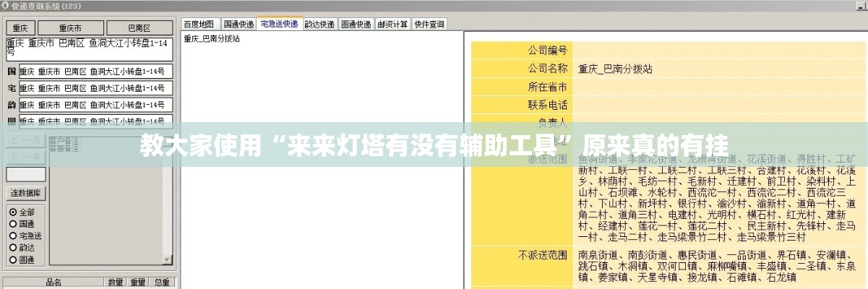This screenshot has width=868, height=289.
Task: Click the 联系电话 label cell
Action: point(522,105)
